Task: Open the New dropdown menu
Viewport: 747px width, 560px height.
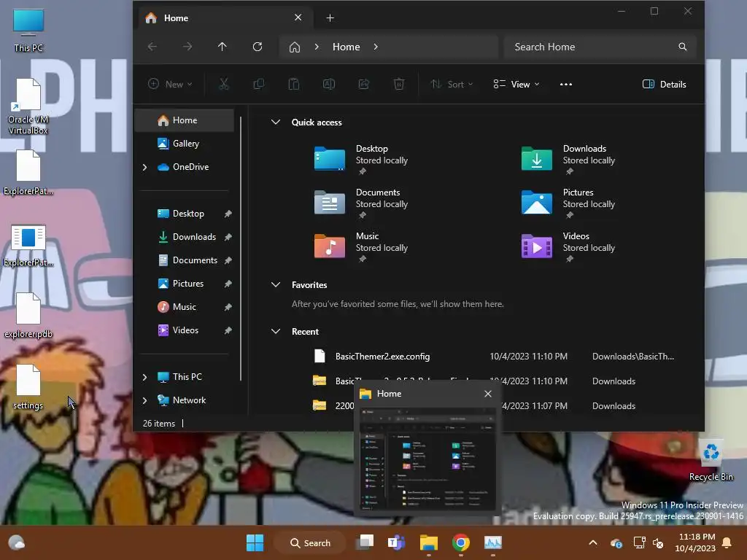Action: coord(170,85)
